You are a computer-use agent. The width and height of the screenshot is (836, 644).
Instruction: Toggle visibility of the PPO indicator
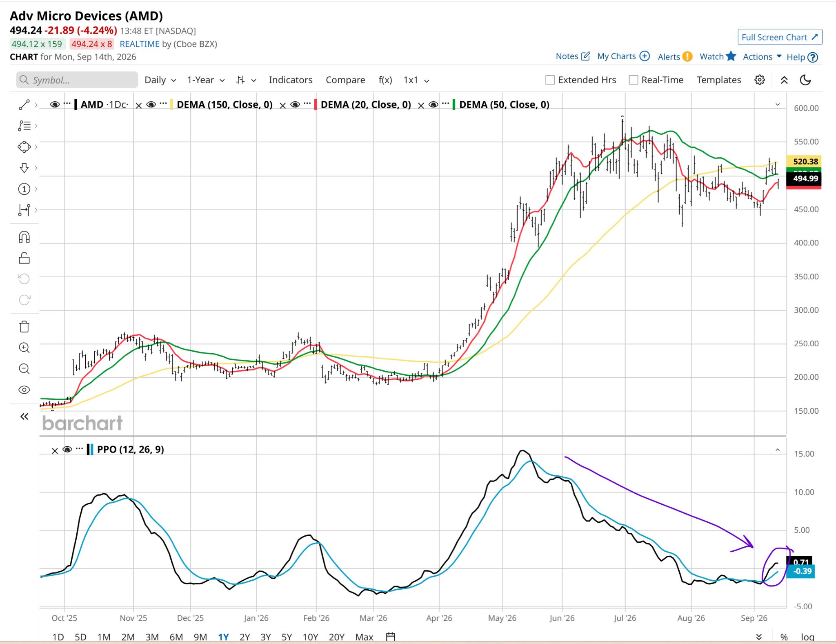click(67, 450)
